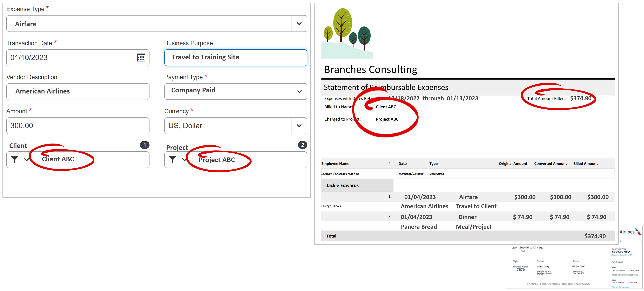Click the Employee Name column header
The image size is (644, 291).
[x=335, y=164]
